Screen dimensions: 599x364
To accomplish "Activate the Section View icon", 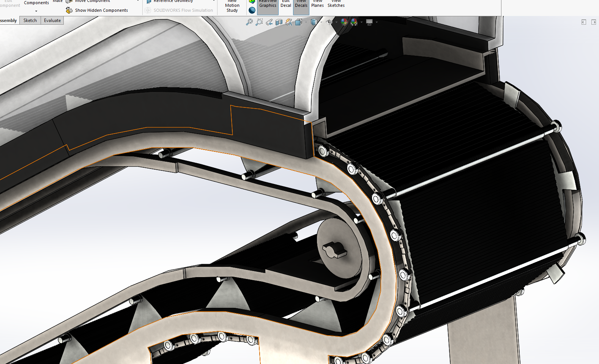I will (279, 22).
